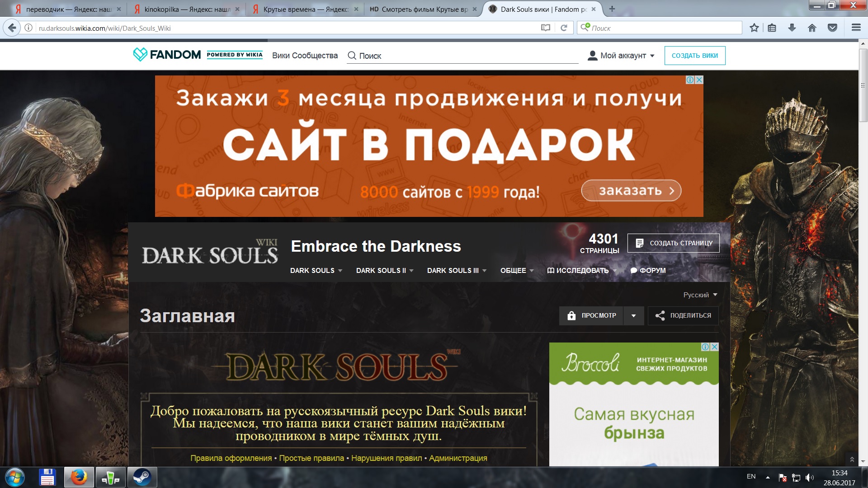Open Мой аккаунт dropdown
Screen dimensions: 868x488
pyautogui.click(x=621, y=56)
